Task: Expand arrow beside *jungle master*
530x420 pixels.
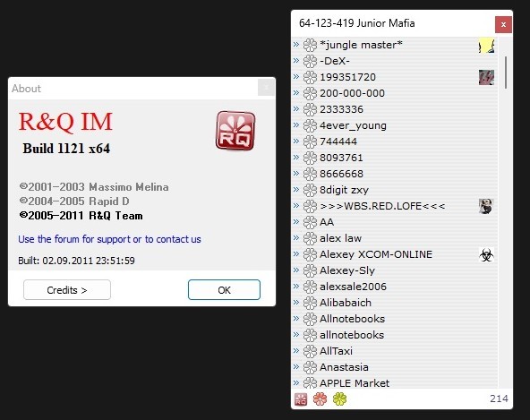Action: [296, 44]
